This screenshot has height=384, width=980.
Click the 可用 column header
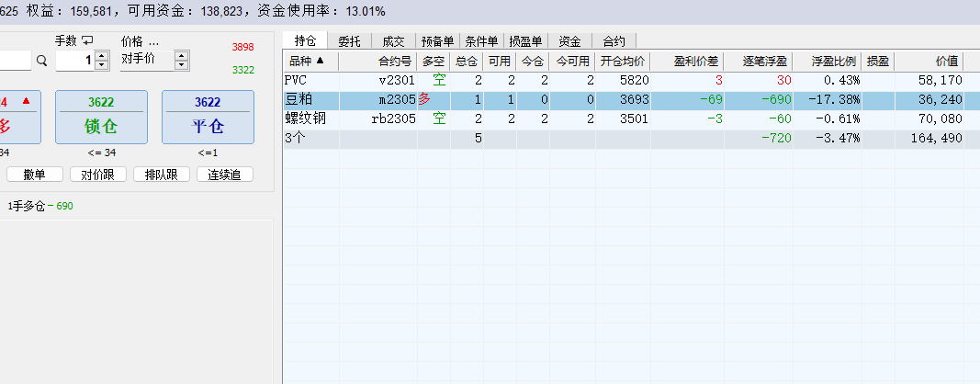click(500, 62)
